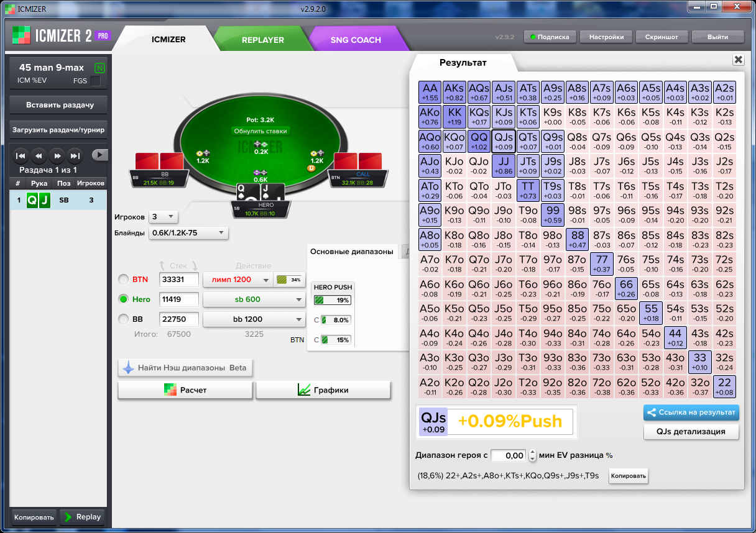Viewport: 756px width, 533px height.
Task: Click Найти Нэш диапазоны Beta
Action: (185, 368)
